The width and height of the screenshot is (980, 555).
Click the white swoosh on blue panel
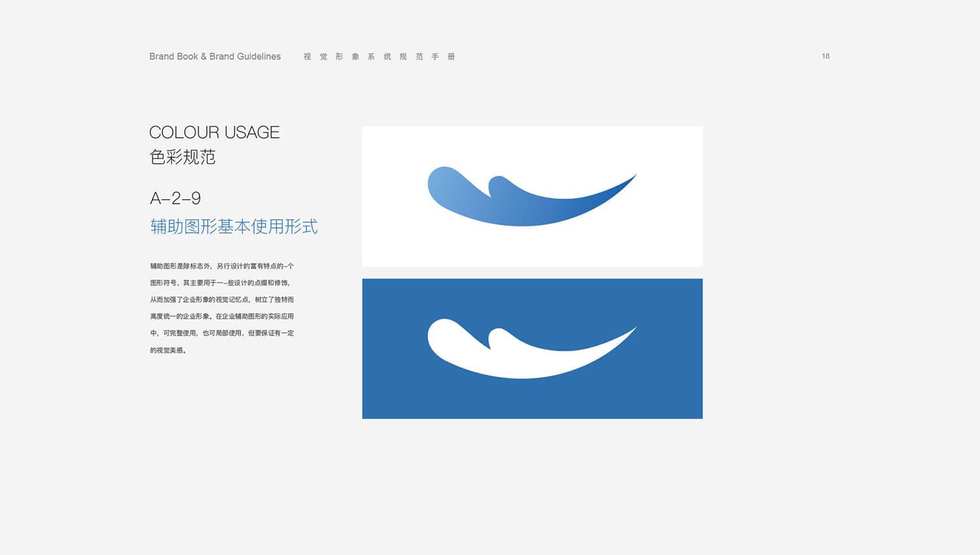(523, 359)
